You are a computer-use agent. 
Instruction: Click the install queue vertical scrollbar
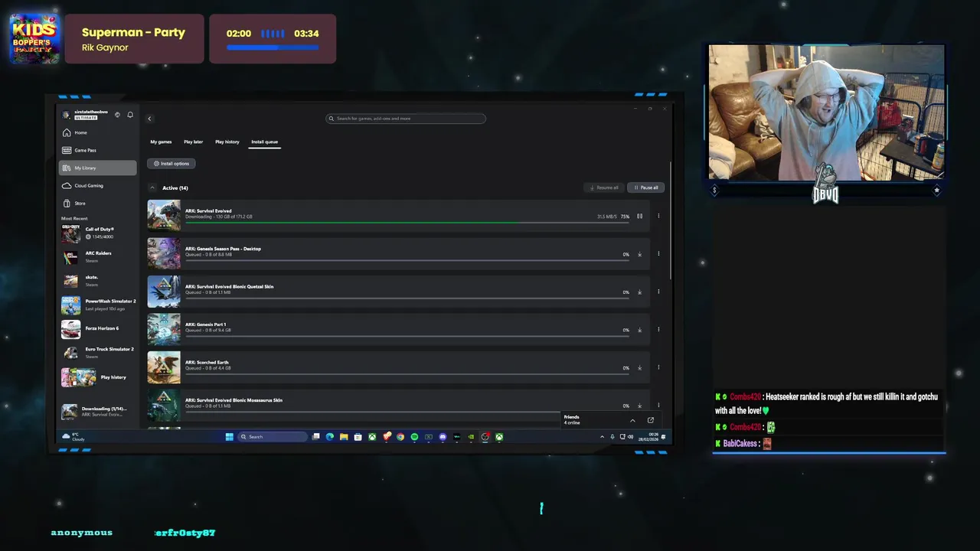click(x=671, y=222)
